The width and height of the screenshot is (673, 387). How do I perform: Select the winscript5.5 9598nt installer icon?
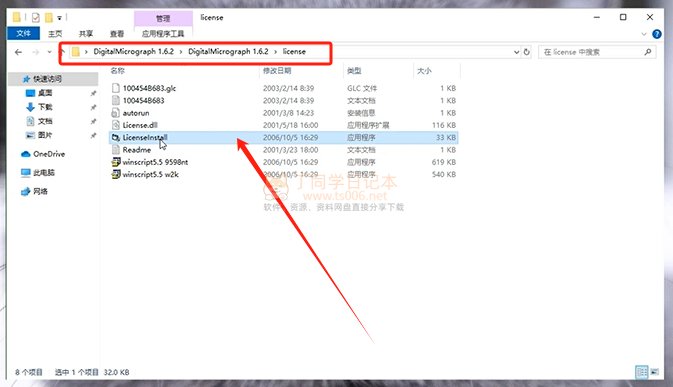click(115, 162)
